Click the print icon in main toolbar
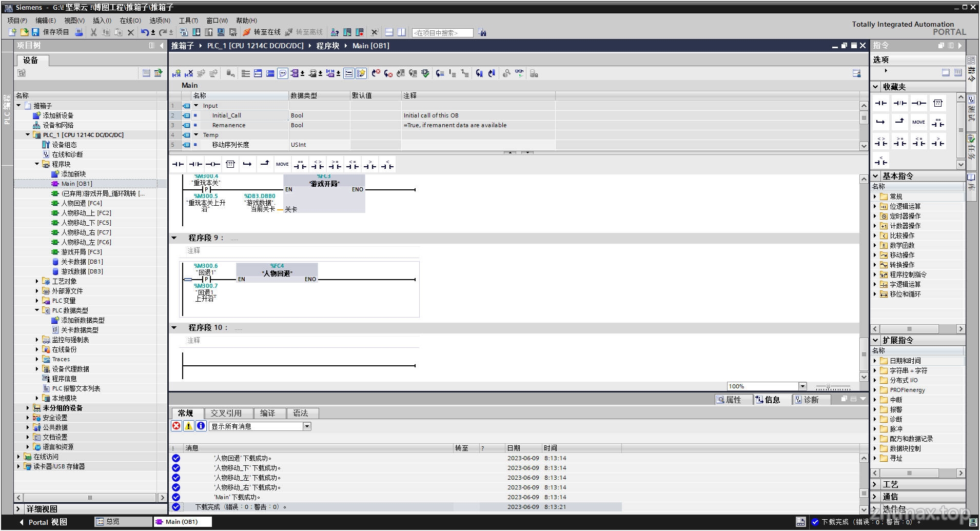This screenshot has height=531, width=980. (79, 32)
